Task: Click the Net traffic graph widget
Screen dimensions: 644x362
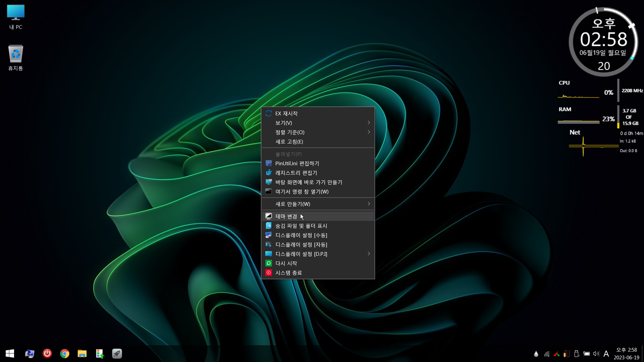Action: pos(594,146)
